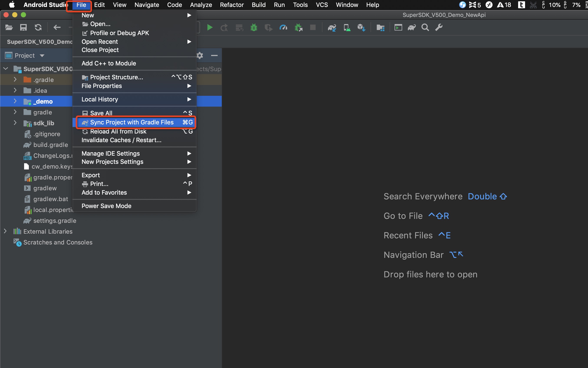Choose Print menu item
Screen dimensions: 588x368
point(135,184)
